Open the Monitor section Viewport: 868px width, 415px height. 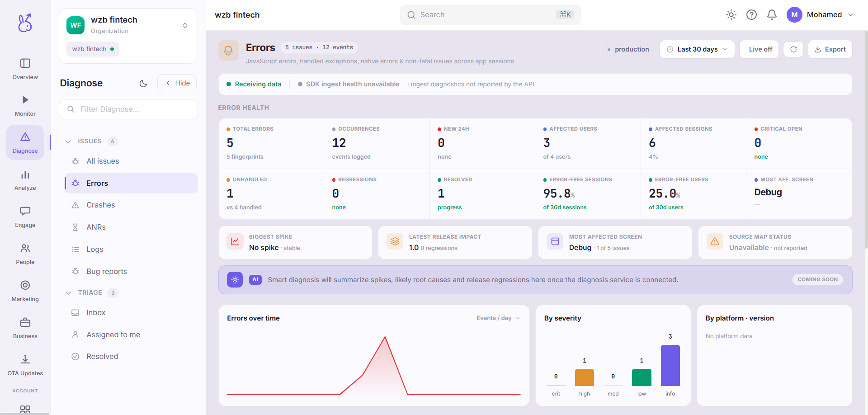coord(25,106)
